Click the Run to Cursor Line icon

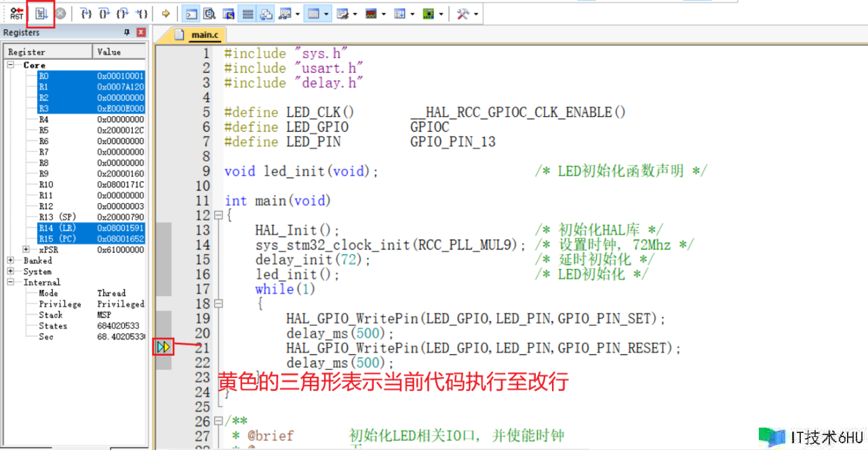[141, 14]
